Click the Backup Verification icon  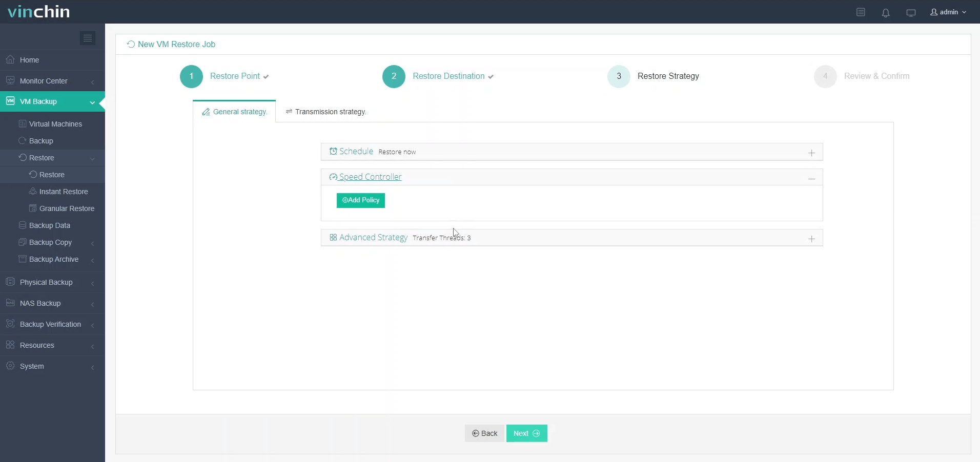(x=10, y=324)
